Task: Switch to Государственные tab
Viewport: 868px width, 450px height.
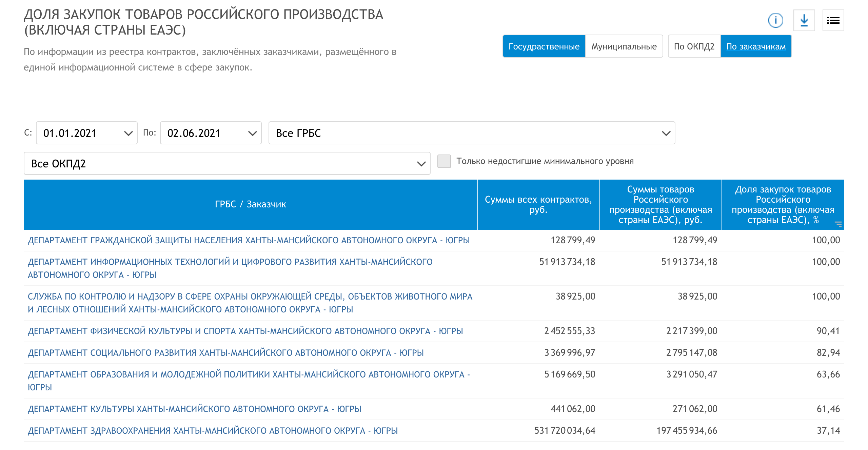Action: tap(544, 46)
